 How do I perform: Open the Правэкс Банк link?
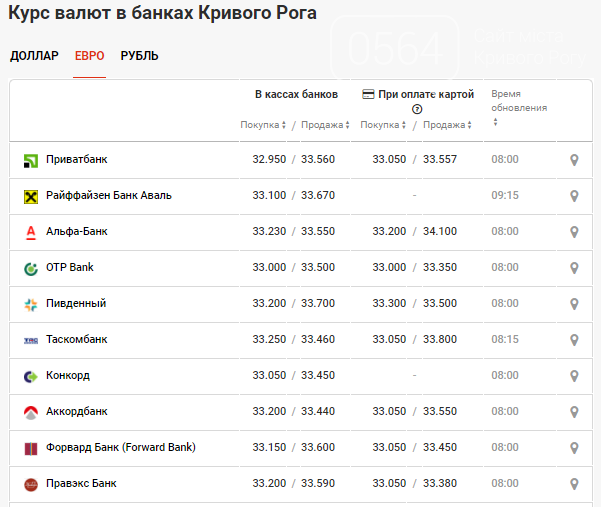pos(81,484)
